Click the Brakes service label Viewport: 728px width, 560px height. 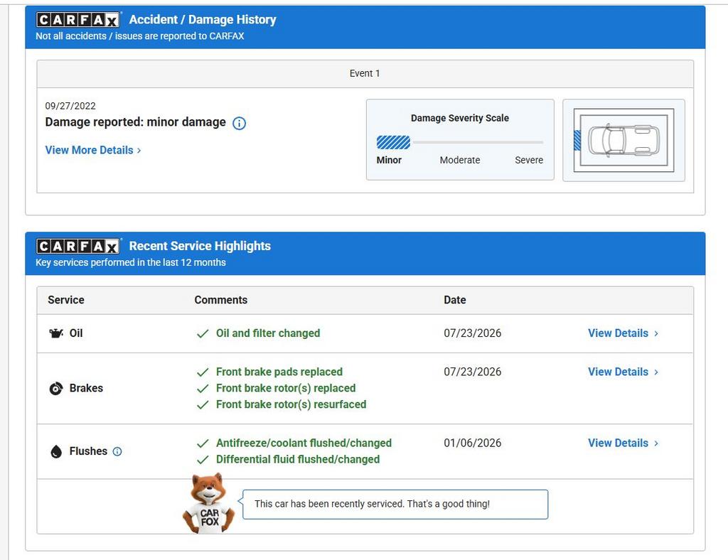86,388
